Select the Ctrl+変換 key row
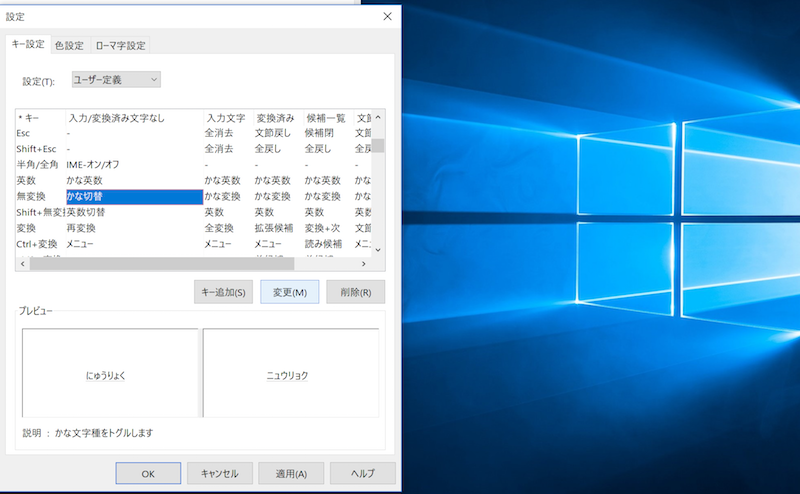Image resolution: width=800 pixels, height=494 pixels. click(x=38, y=244)
